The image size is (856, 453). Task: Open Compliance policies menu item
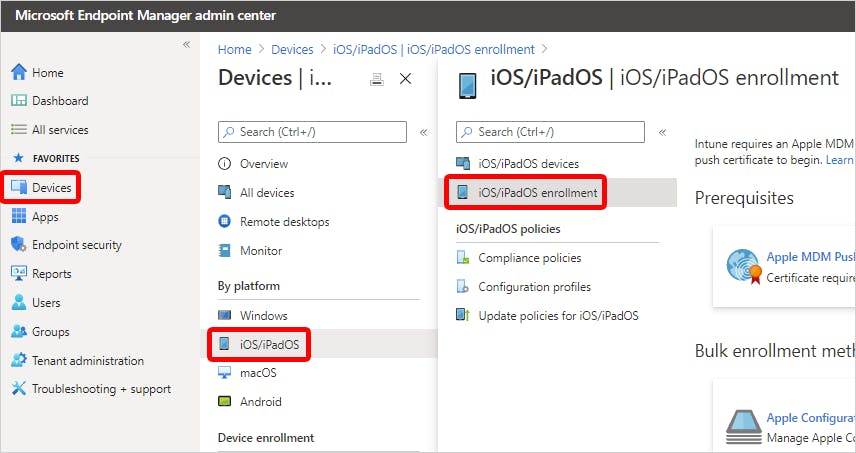click(529, 258)
